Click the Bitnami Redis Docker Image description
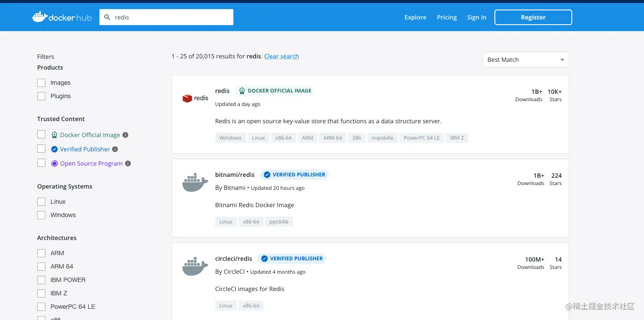The image size is (644, 320). tap(255, 205)
